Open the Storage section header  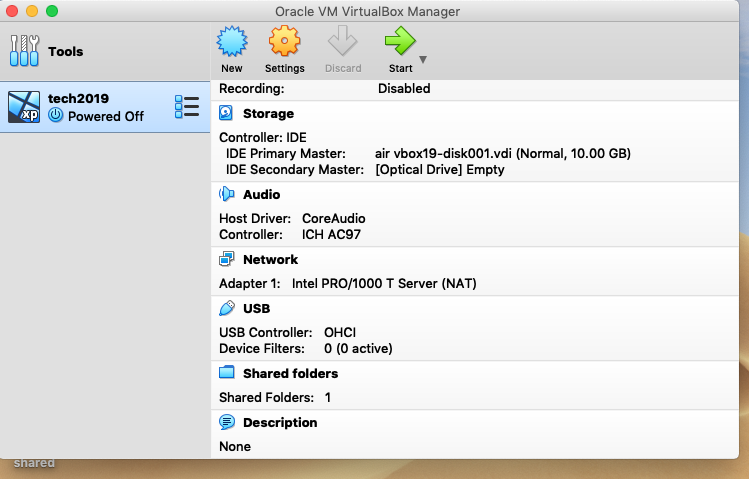pos(268,114)
